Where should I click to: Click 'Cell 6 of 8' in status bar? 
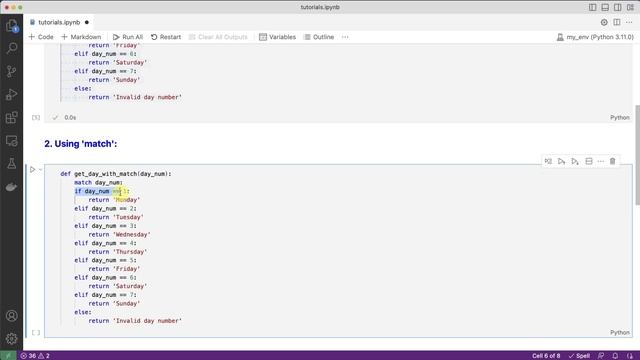pyautogui.click(x=546, y=356)
